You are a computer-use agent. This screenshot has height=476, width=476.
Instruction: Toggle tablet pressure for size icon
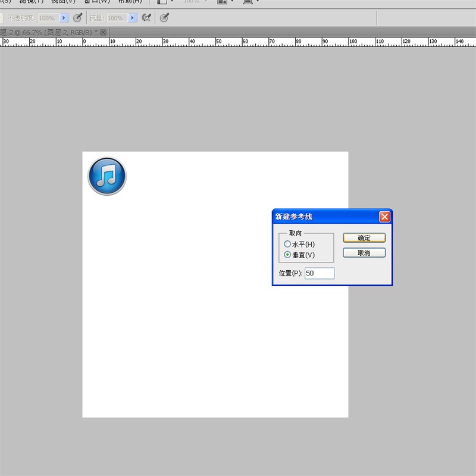point(165,18)
